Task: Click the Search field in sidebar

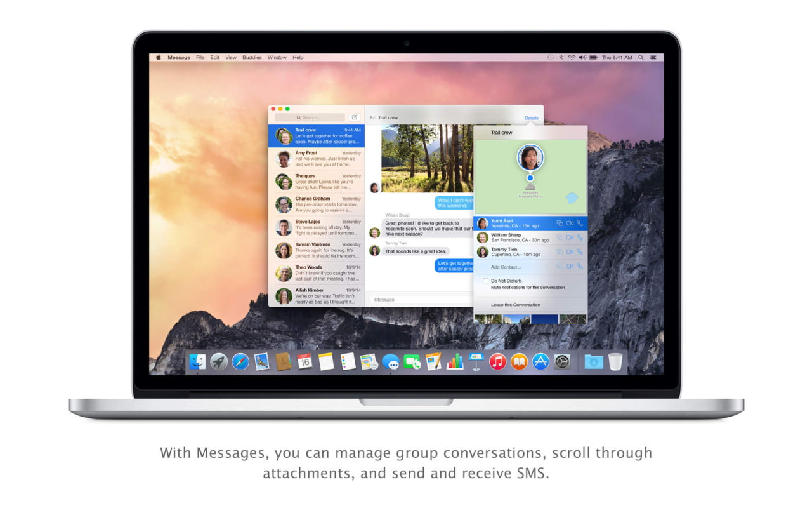Action: 310,117
